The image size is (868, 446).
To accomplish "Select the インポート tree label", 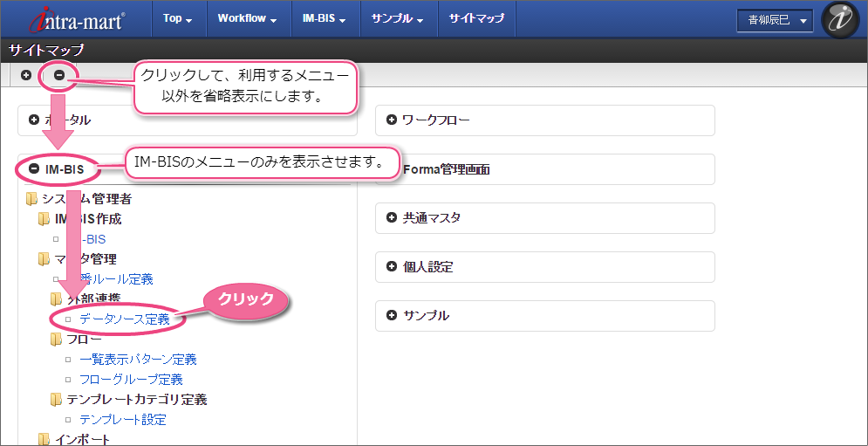I will point(82,439).
